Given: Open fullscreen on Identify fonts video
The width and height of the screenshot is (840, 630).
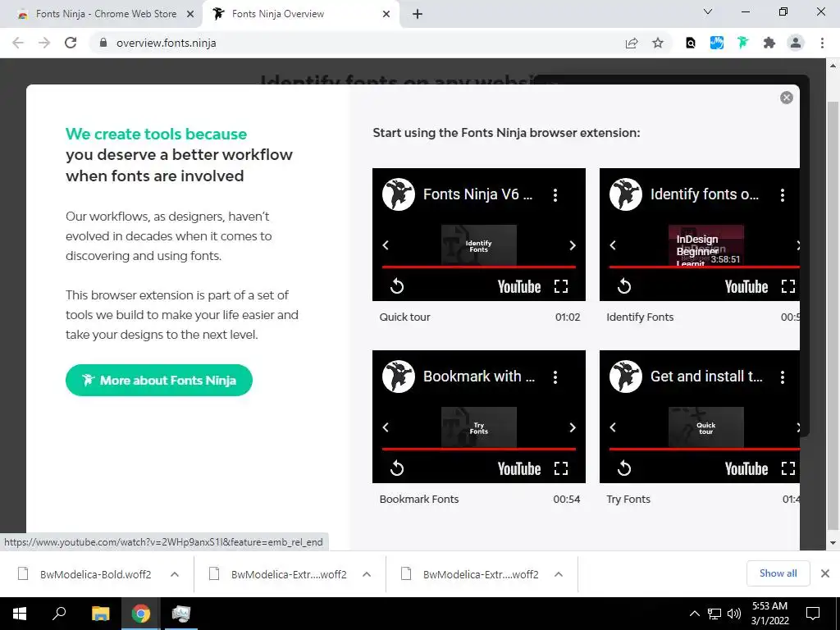Looking at the screenshot, I should click(x=788, y=286).
